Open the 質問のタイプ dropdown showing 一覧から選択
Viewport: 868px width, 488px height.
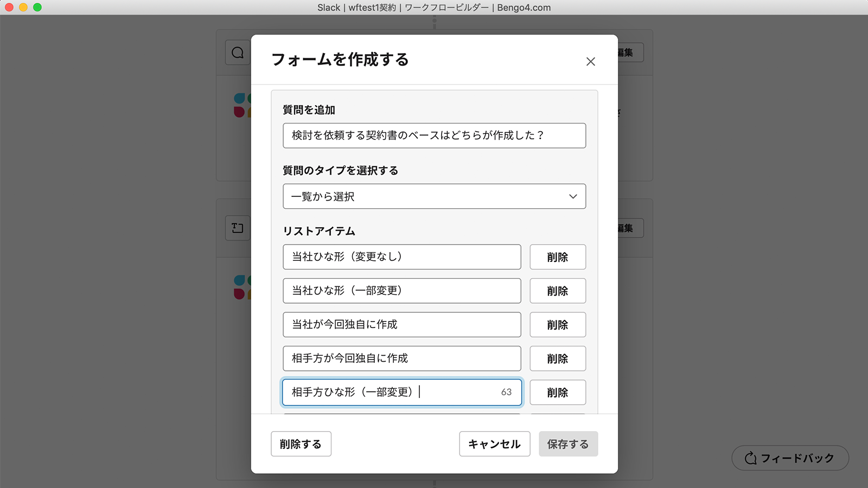click(434, 196)
